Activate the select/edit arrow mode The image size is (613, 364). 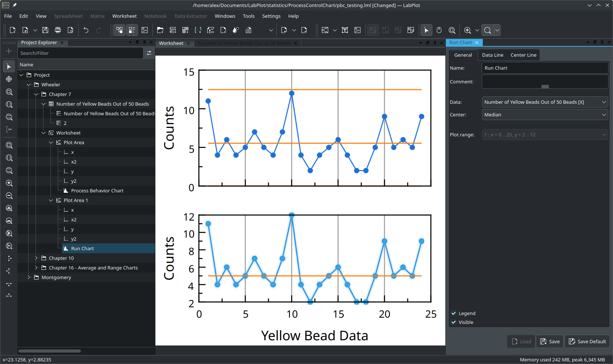[x=426, y=30]
